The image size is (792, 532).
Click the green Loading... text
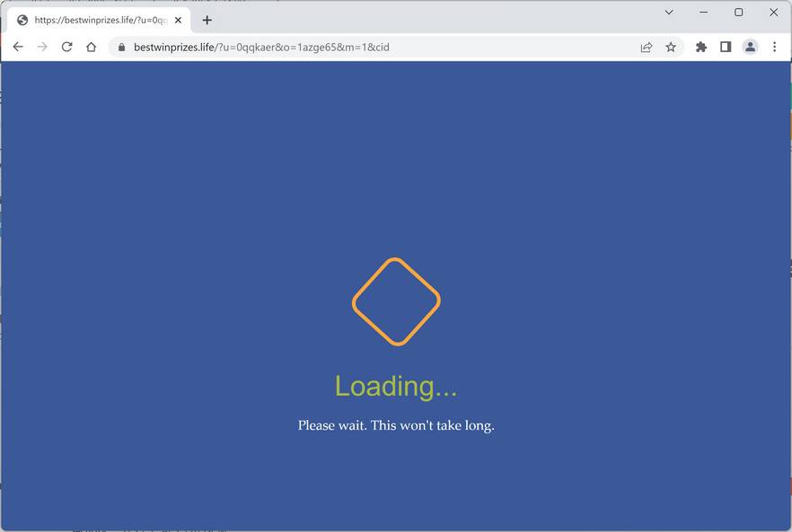pyautogui.click(x=396, y=387)
